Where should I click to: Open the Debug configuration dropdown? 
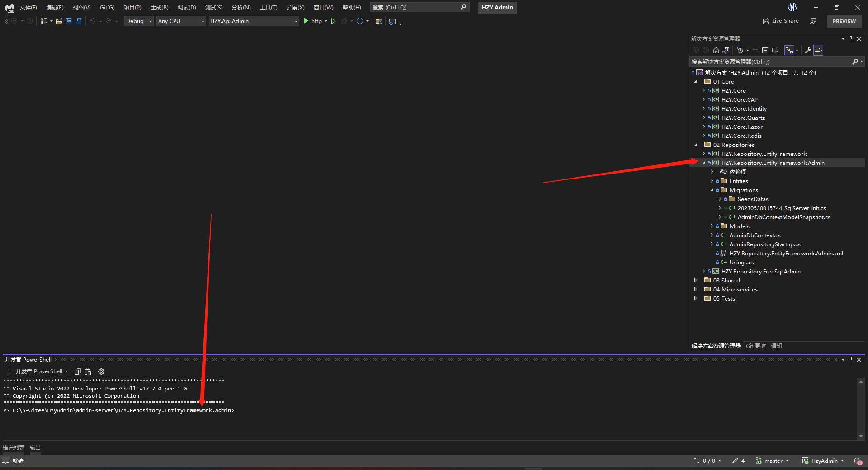[139, 21]
